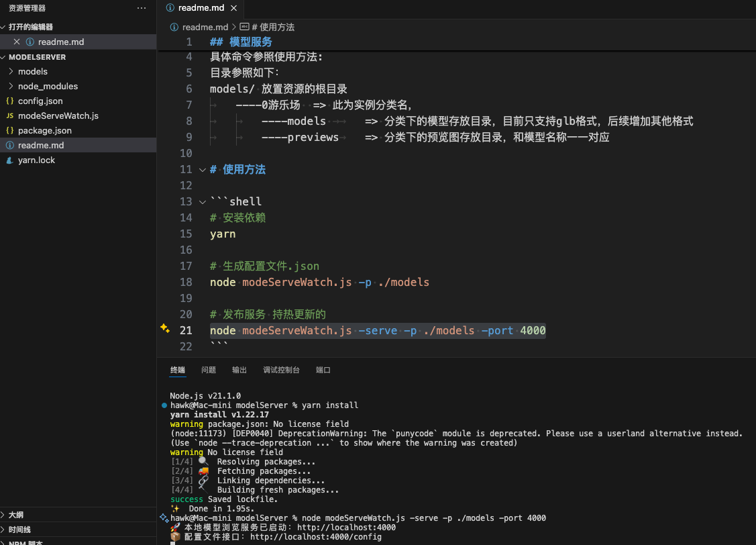
Task: Click the sparkle AI icon beside line 21
Action: (164, 328)
